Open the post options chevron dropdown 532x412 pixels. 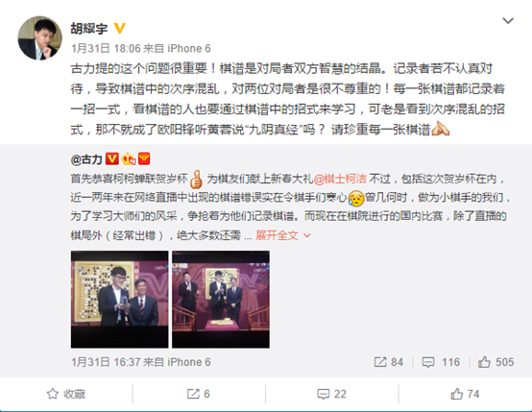[x=508, y=21]
